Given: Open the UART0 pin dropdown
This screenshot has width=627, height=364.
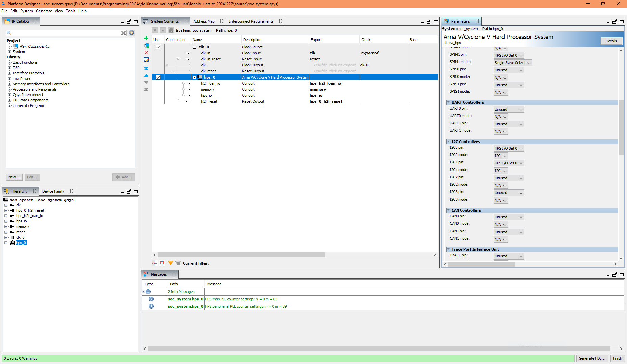Looking at the screenshot, I should tap(509, 109).
